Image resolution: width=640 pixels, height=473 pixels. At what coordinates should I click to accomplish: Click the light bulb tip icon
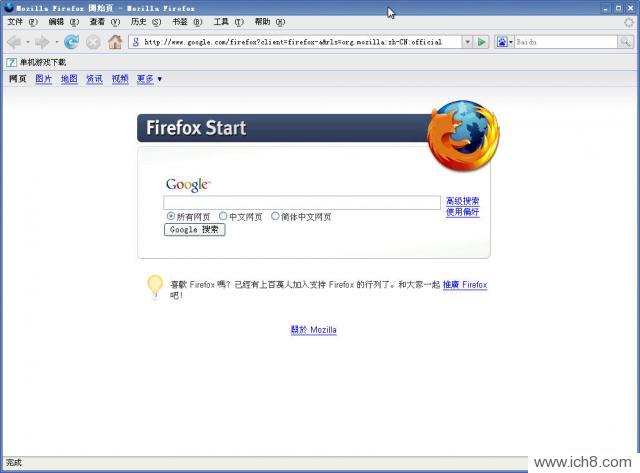155,287
